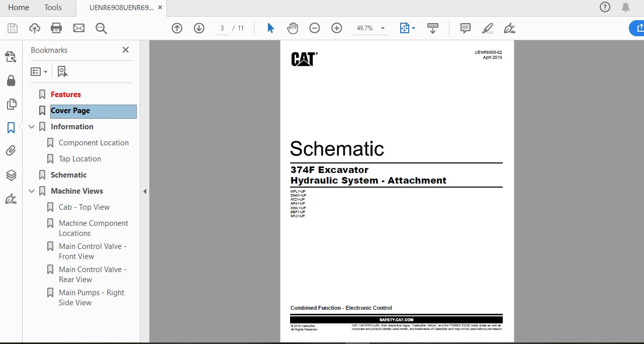Image resolution: width=644 pixels, height=344 pixels.
Task: Click the CAT logo on the page
Action: 304,59
